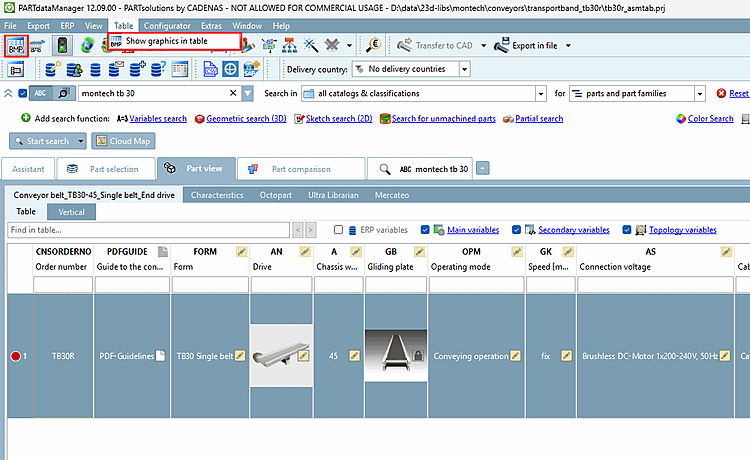Open the euro price search magnifier
Image resolution: width=750 pixels, height=460 pixels.
tap(373, 45)
